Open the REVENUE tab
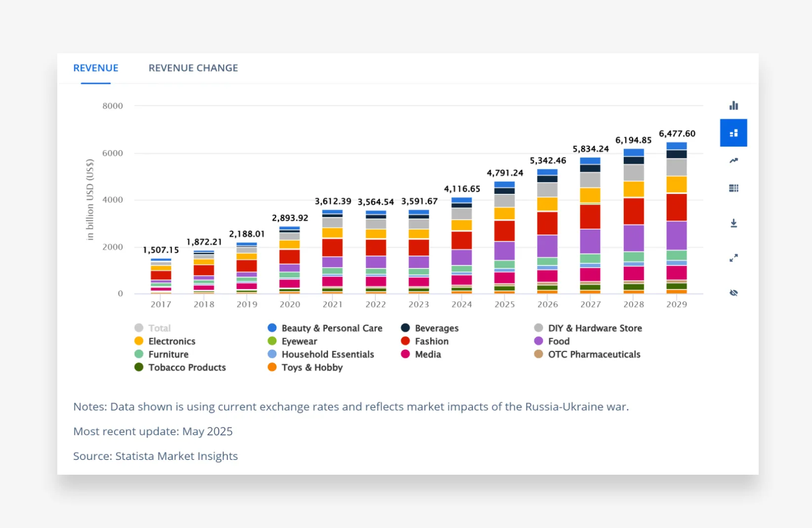 (96, 68)
